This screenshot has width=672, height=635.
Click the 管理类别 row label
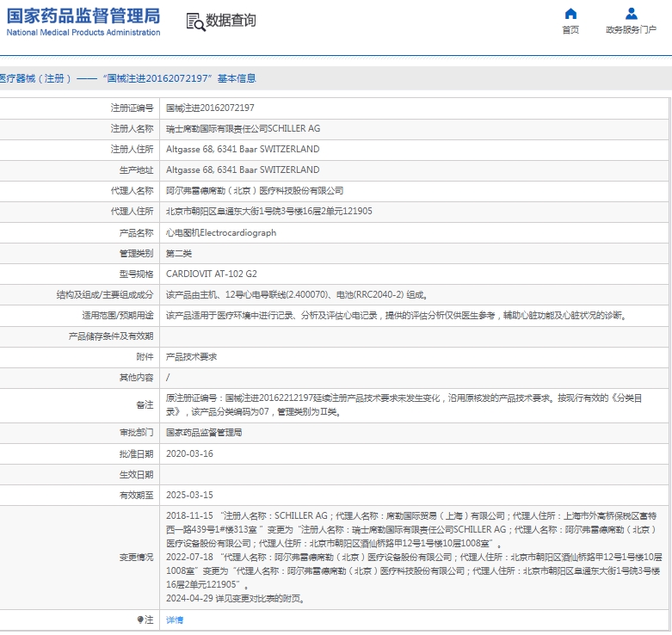pos(136,253)
